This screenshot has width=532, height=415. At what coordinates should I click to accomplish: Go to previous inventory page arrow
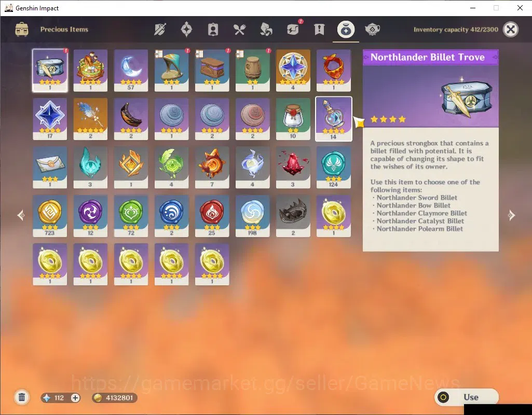(x=21, y=215)
